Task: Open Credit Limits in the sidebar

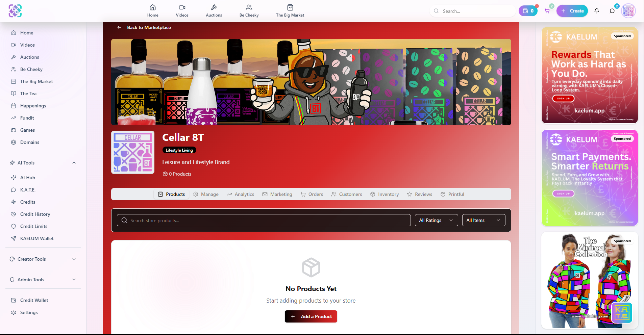Action: [43, 226]
